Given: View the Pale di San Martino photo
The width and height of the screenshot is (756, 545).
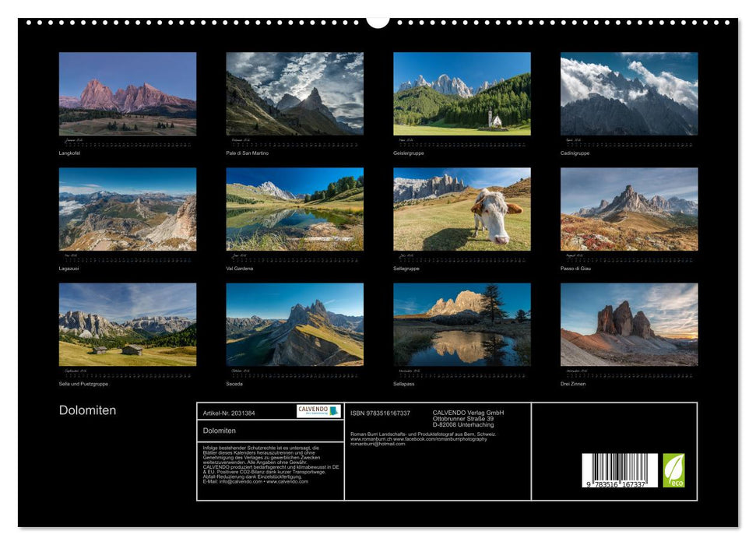Looking at the screenshot, I should (293, 96).
